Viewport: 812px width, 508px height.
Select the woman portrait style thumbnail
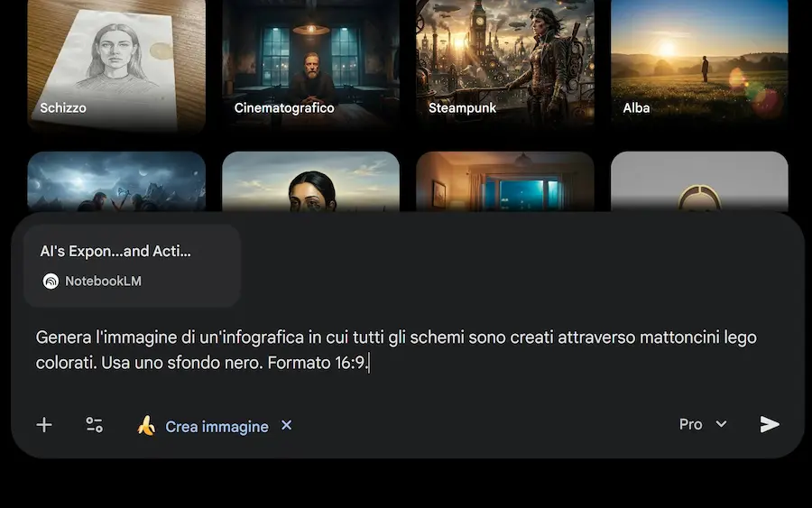[310, 181]
